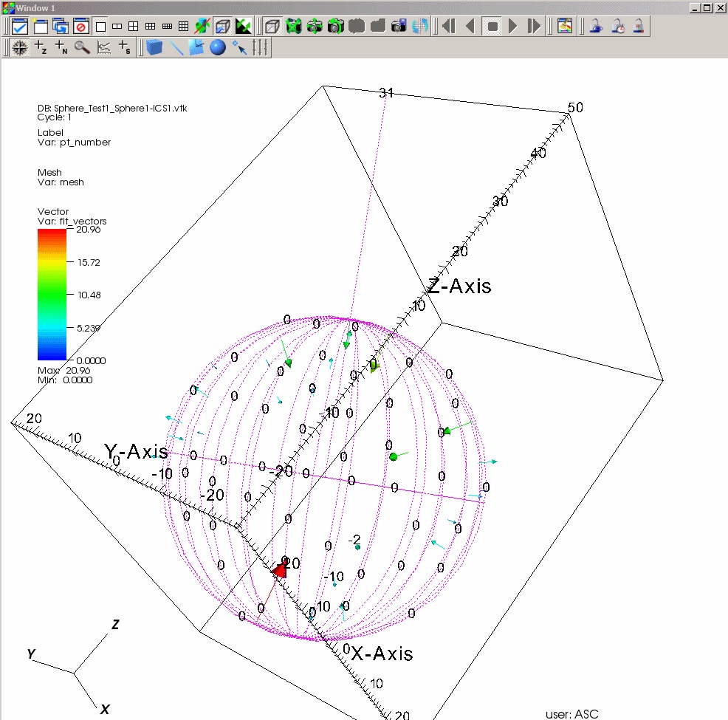This screenshot has width=728, height=720.
Task: Step back one frame
Action: pos(449,27)
